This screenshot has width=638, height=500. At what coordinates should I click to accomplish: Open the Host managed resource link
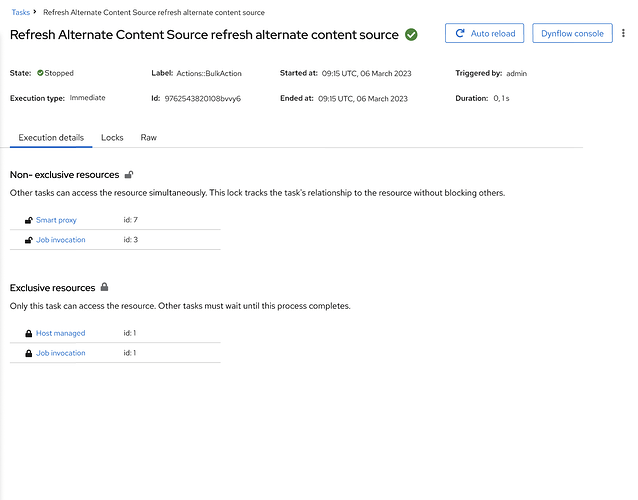pos(61,333)
